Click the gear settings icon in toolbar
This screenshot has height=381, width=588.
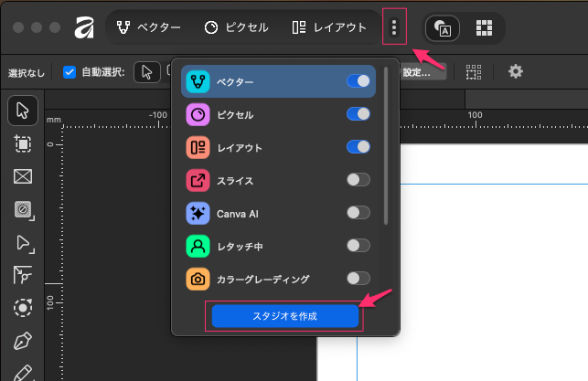[516, 71]
